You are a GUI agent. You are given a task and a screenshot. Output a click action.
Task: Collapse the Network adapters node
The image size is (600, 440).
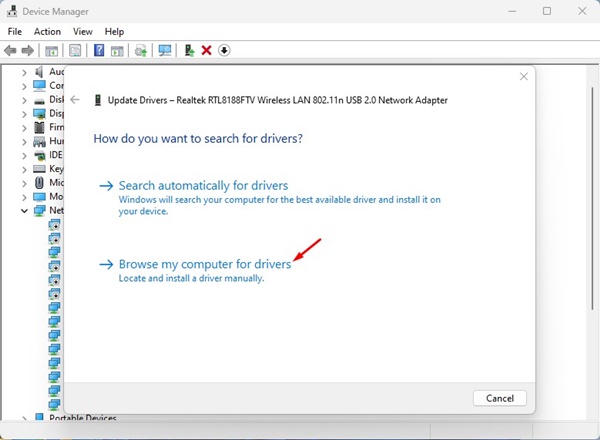click(24, 210)
